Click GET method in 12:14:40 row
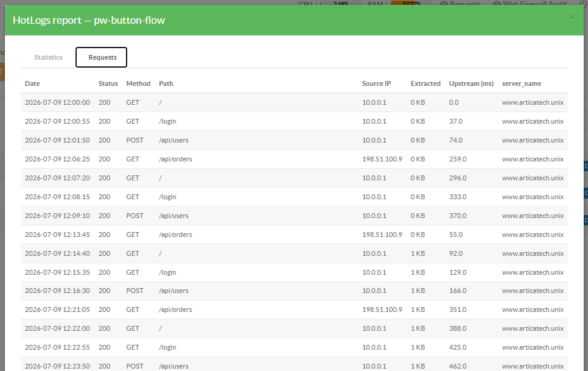 (x=132, y=253)
